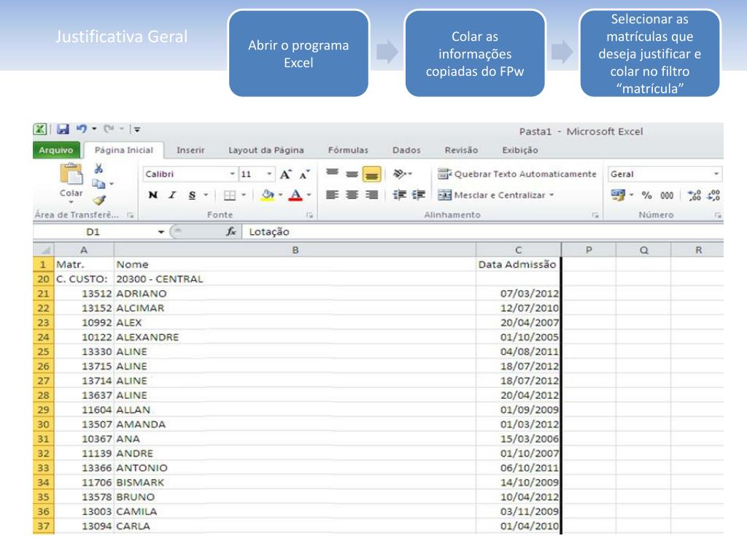The image size is (747, 560).
Task: Click the Select All corner triangle
Action: tap(44, 250)
